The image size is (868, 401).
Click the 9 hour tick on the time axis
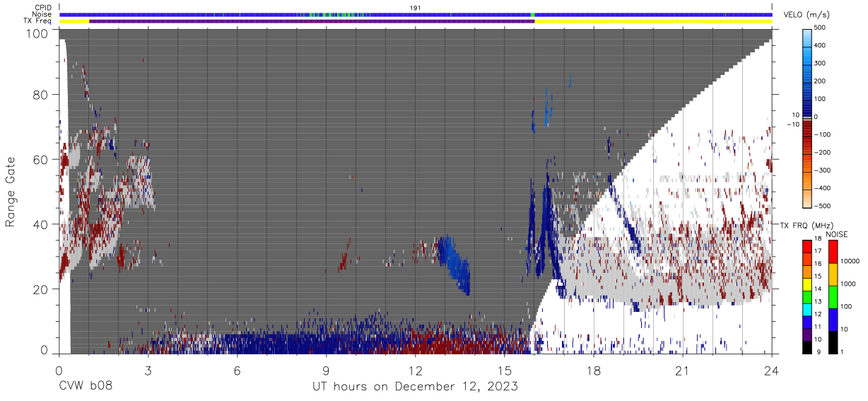[327, 371]
